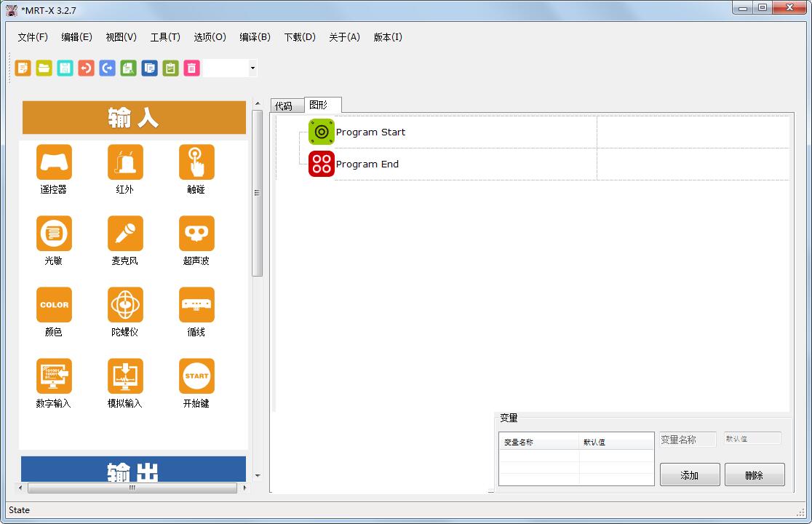The height and width of the screenshot is (524, 812).
Task: Click the palette horizontal scroll right arrow
Action: [244, 488]
